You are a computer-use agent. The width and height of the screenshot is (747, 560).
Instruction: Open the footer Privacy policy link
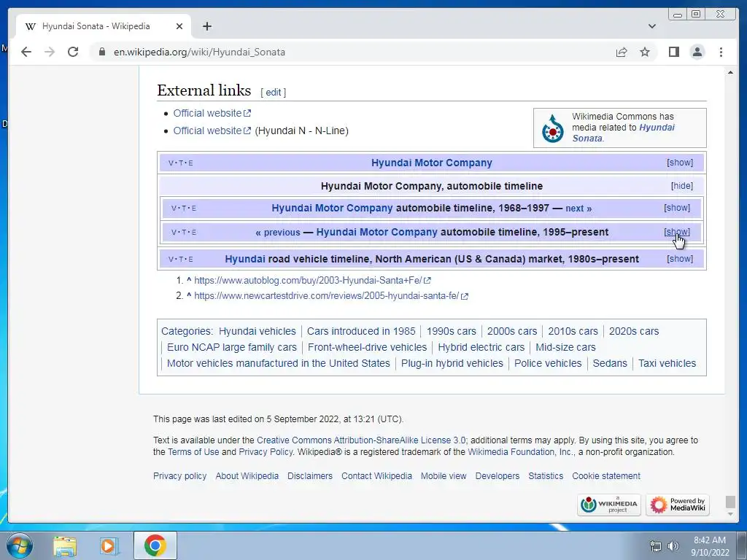pyautogui.click(x=179, y=476)
